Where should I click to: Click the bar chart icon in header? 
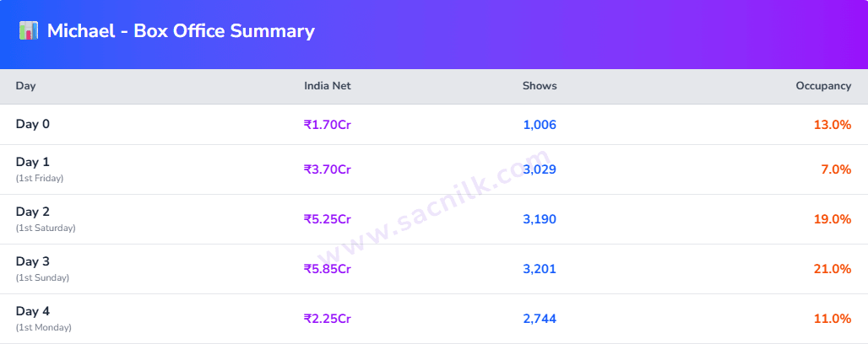(29, 32)
